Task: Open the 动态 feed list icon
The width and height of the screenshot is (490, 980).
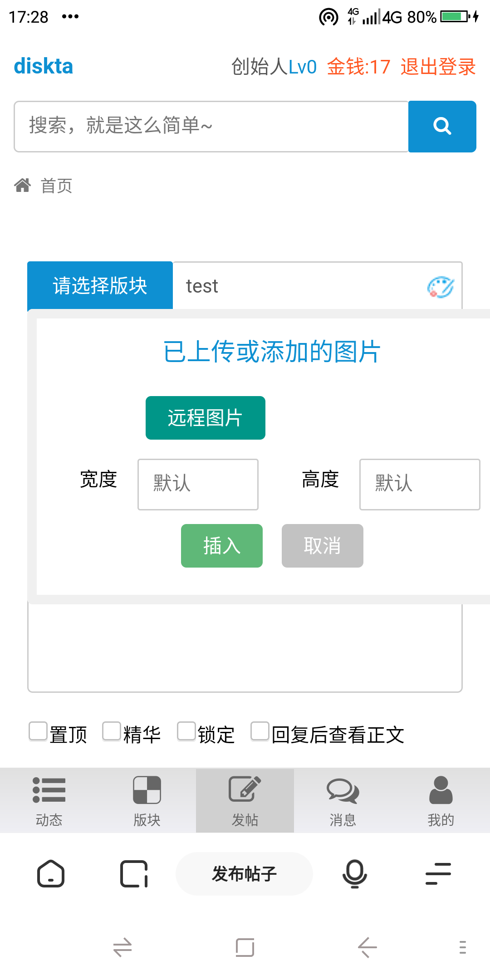Action: [49, 790]
